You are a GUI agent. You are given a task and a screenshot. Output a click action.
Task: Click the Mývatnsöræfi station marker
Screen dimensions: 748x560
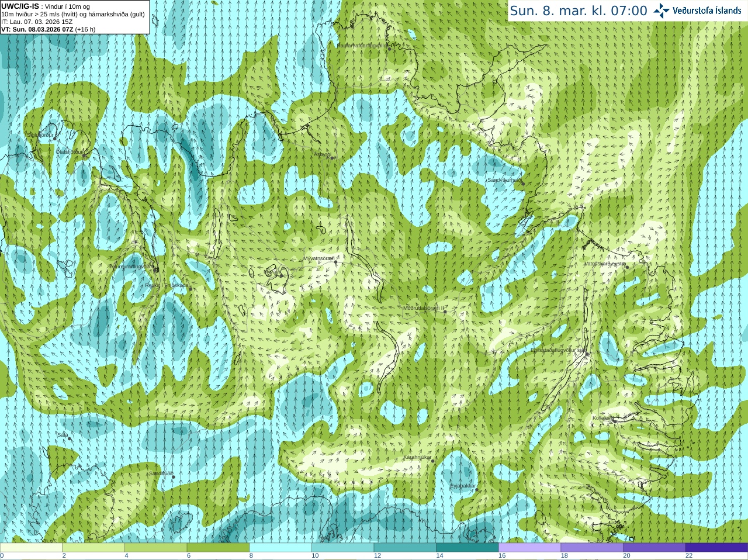335,262
